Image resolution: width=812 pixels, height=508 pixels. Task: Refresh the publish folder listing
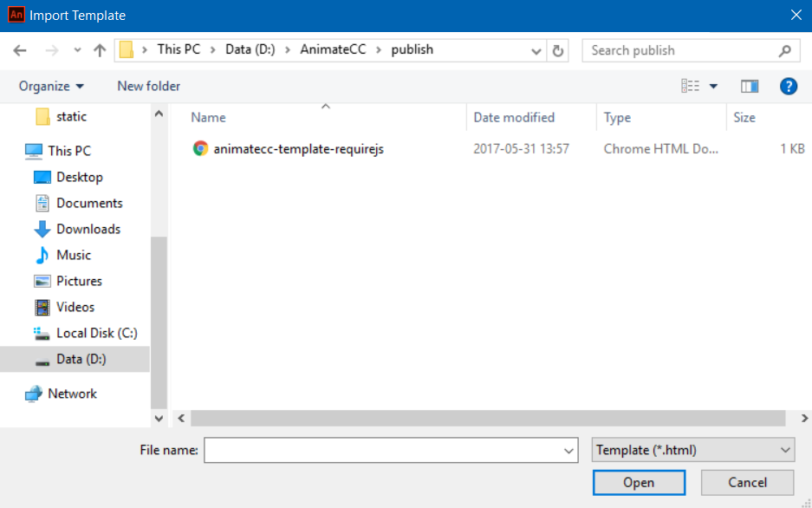558,50
